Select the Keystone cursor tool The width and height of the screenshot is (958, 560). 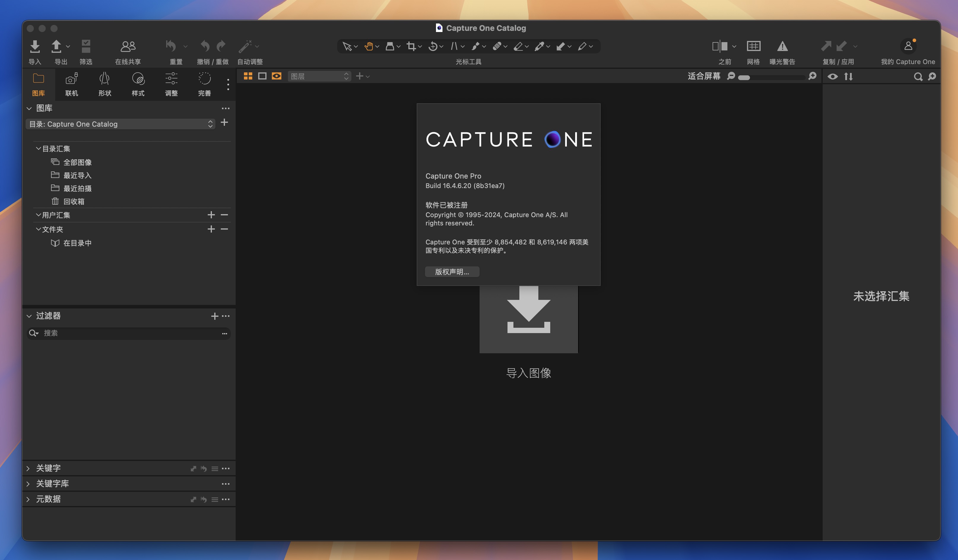[454, 46]
